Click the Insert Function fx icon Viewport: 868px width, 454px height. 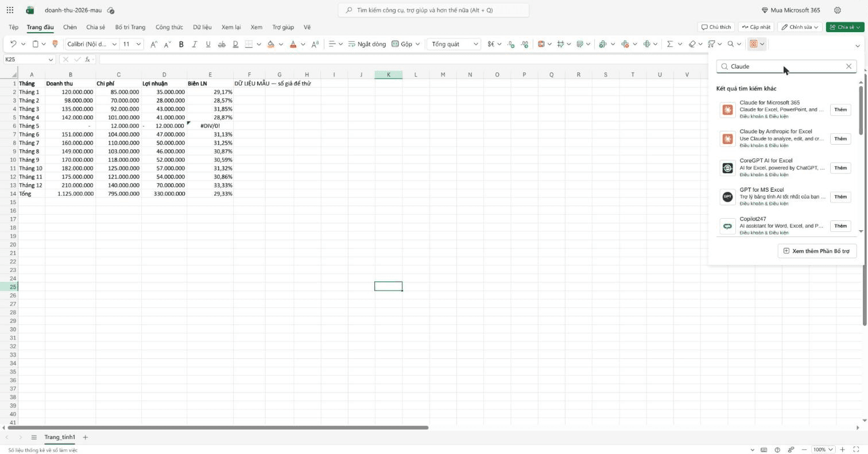[88, 60]
